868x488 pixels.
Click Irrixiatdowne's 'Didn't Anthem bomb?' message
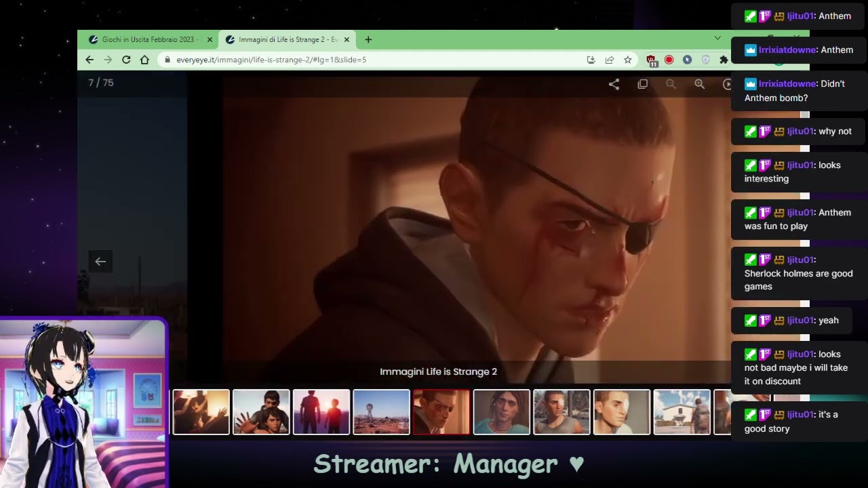(x=799, y=91)
